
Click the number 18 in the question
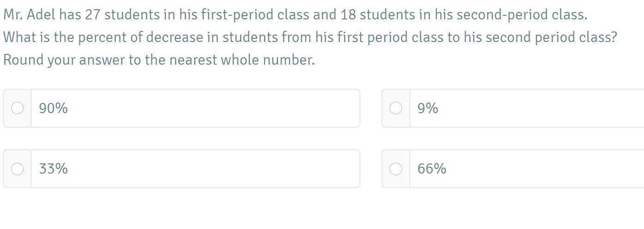tap(348, 15)
